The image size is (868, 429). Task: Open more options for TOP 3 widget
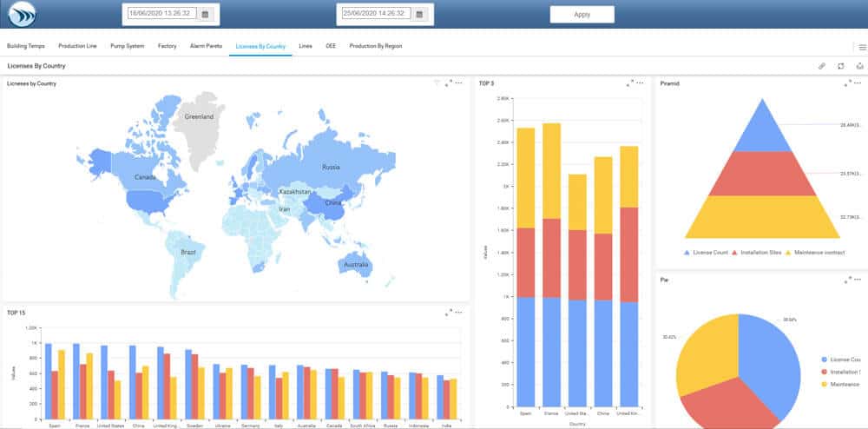click(640, 83)
